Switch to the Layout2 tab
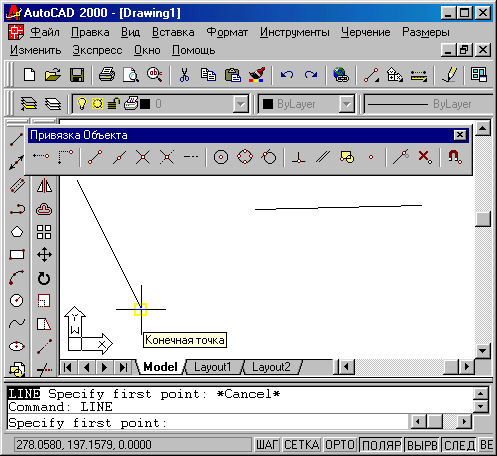The image size is (497, 456). tap(271, 367)
